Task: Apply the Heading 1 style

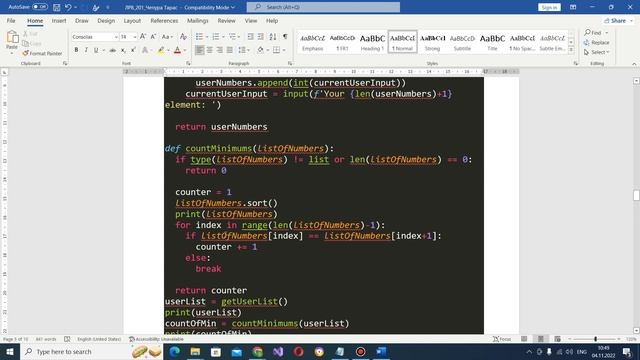Action: [372, 42]
